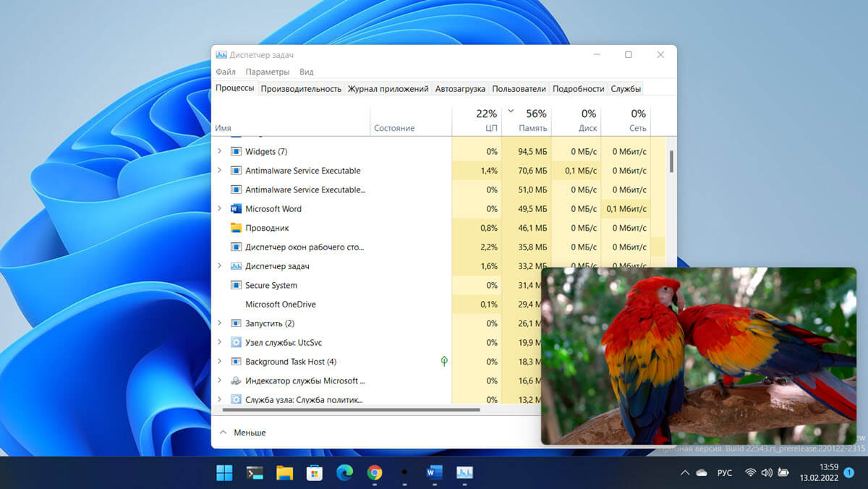The height and width of the screenshot is (489, 868).
Task: Sort by the ЦП column header
Action: click(477, 121)
